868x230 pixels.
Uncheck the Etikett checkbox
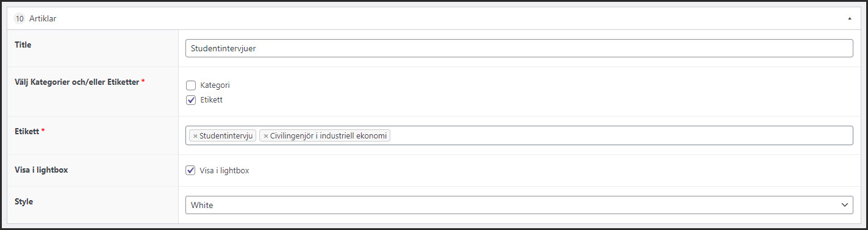click(x=191, y=99)
